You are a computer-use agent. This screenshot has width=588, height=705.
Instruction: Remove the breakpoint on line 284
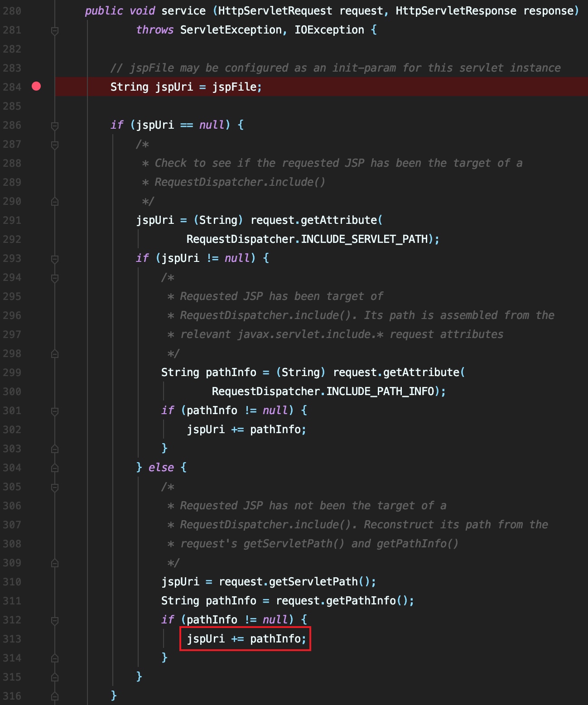coord(36,87)
